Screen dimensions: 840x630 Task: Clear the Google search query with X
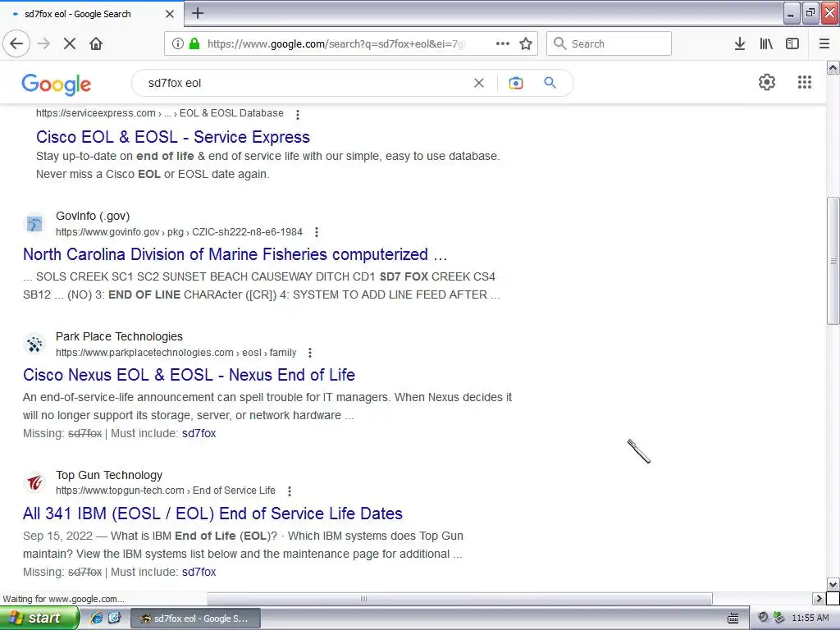pos(479,83)
